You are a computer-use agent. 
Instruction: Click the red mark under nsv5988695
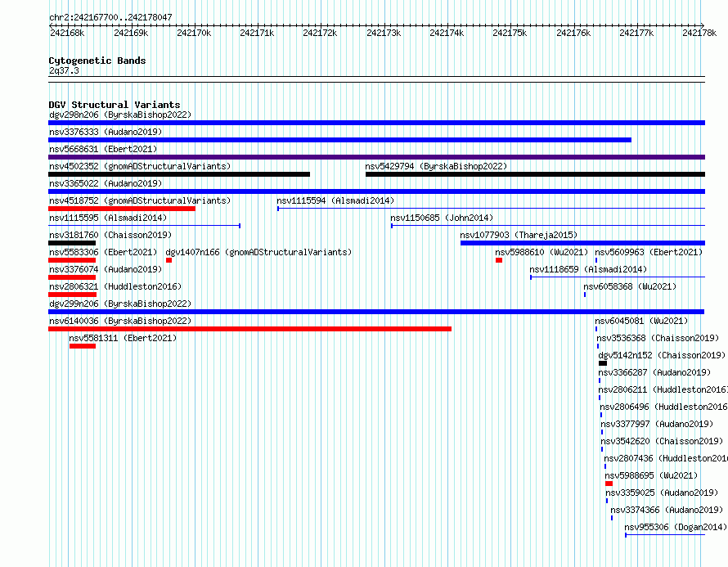(x=609, y=484)
